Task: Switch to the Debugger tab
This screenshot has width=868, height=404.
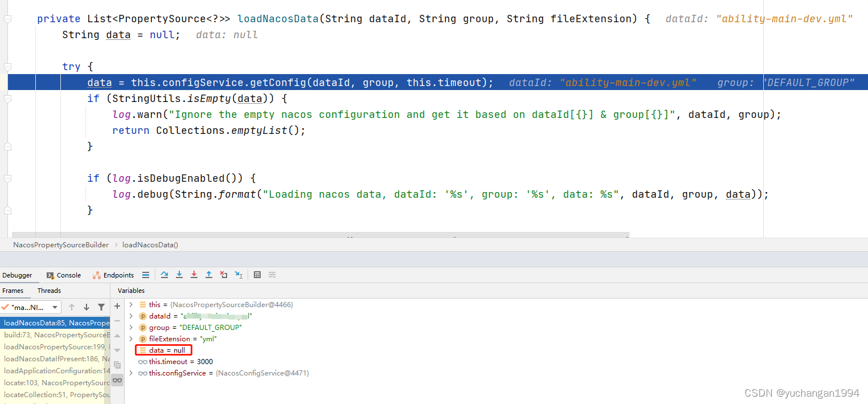Action: point(17,275)
